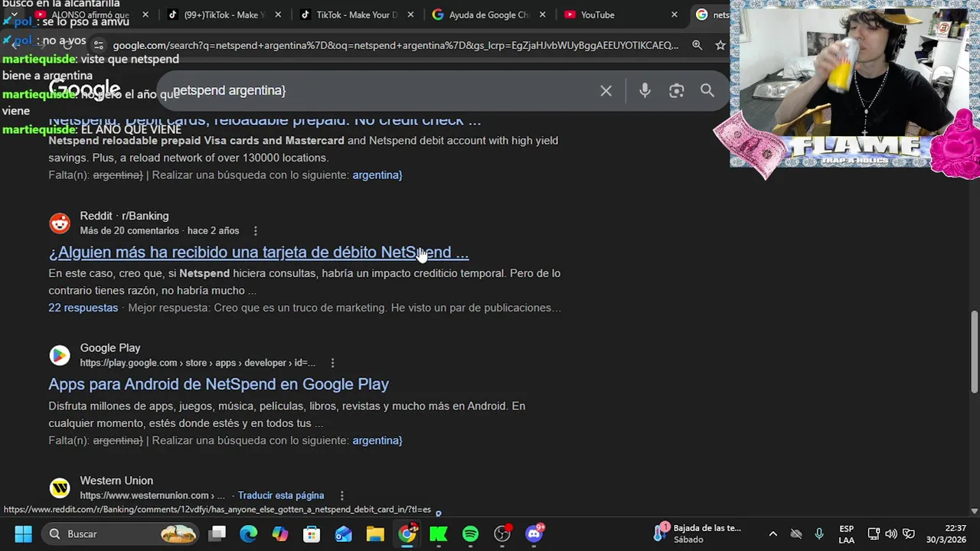Click the Chrome address bar URL
The height and width of the screenshot is (551, 980).
(x=396, y=45)
